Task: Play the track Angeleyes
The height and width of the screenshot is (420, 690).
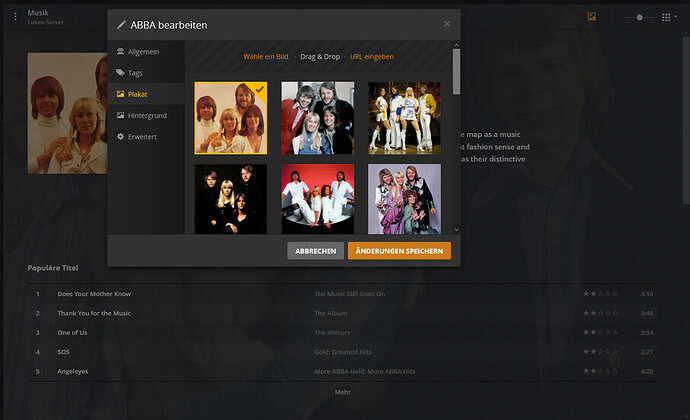Action: pyautogui.click(x=73, y=371)
